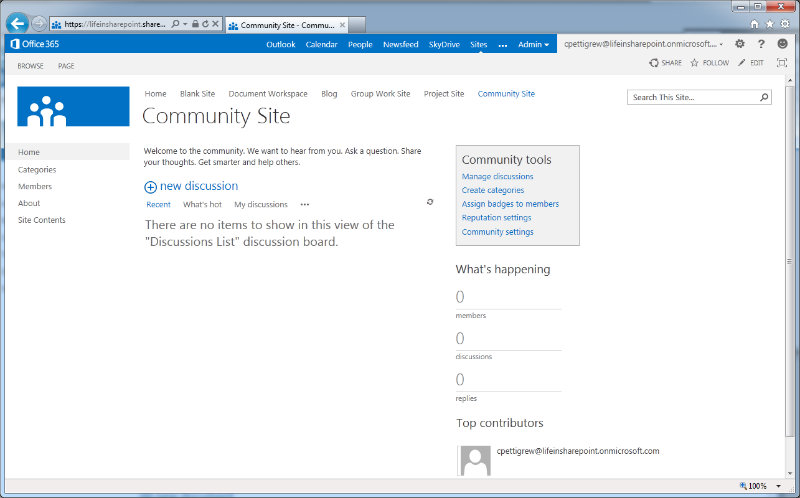Open Calendar from the top navigation
This screenshot has width=800, height=498.
coord(321,44)
